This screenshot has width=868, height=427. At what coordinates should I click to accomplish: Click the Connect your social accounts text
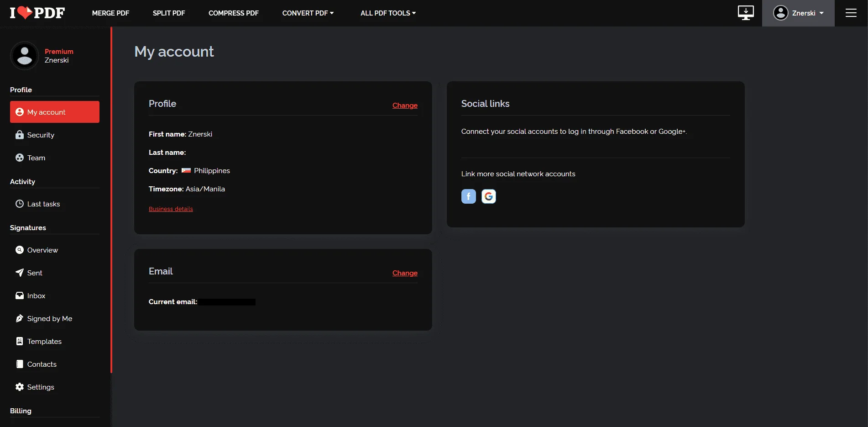574,132
